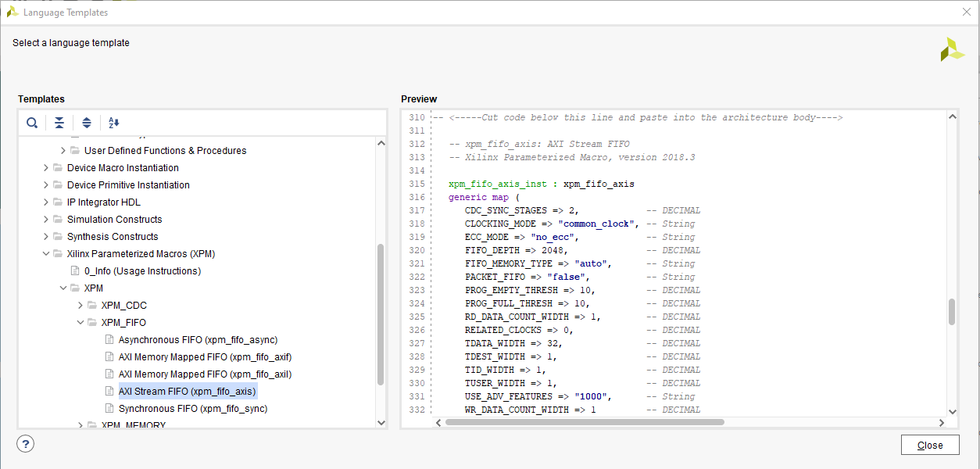This screenshot has width=980, height=469.
Task: Select Synchronous FIFO (xpm_fifo_sync) template
Action: (193, 409)
